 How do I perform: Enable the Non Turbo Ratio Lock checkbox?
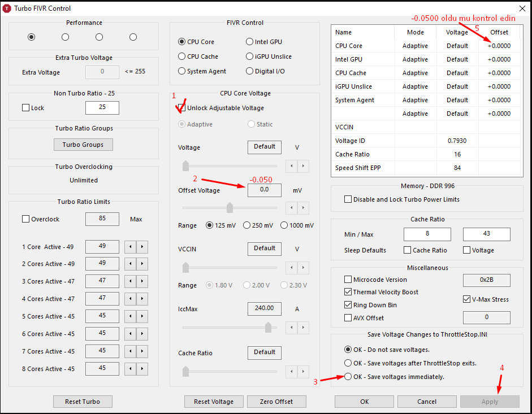(x=25, y=108)
